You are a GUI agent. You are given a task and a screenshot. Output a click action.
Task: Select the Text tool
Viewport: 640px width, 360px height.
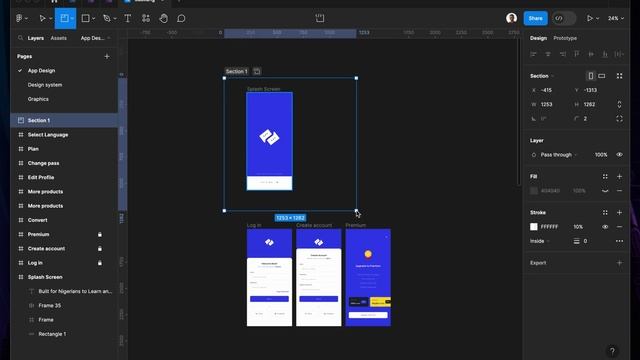click(127, 18)
